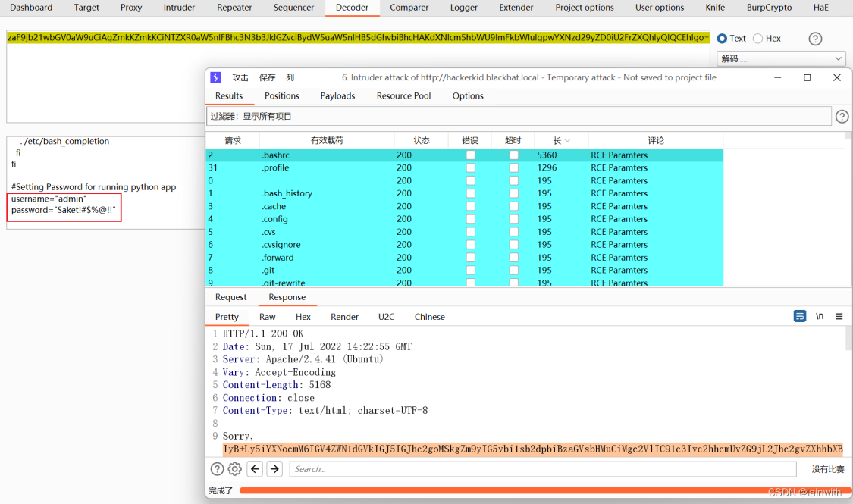Viewport: 853px width, 504px height.
Task: Open the 保存 save menu
Action: (267, 78)
